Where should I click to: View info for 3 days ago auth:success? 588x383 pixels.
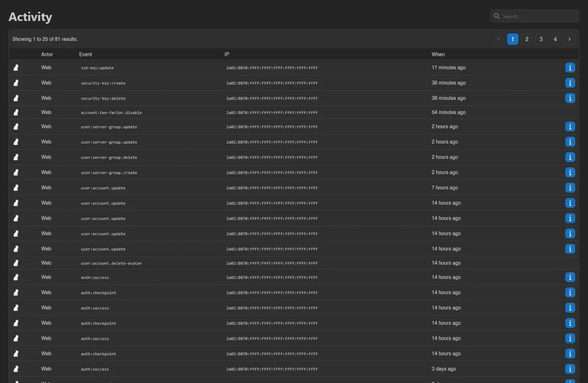[x=570, y=369]
